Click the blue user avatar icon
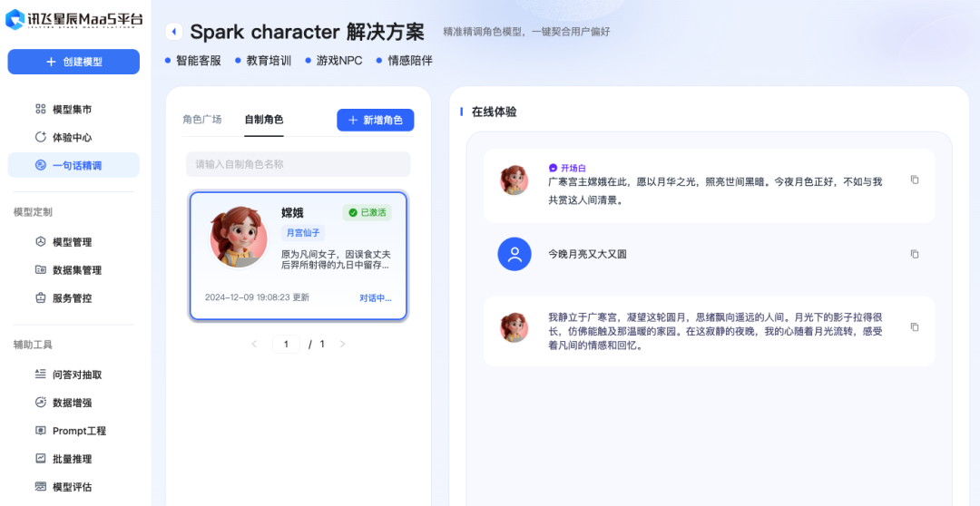The width and height of the screenshot is (980, 506). click(x=514, y=254)
